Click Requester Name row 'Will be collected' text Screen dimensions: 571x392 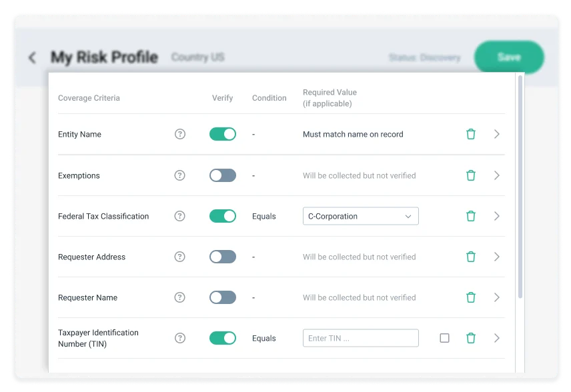coord(359,298)
